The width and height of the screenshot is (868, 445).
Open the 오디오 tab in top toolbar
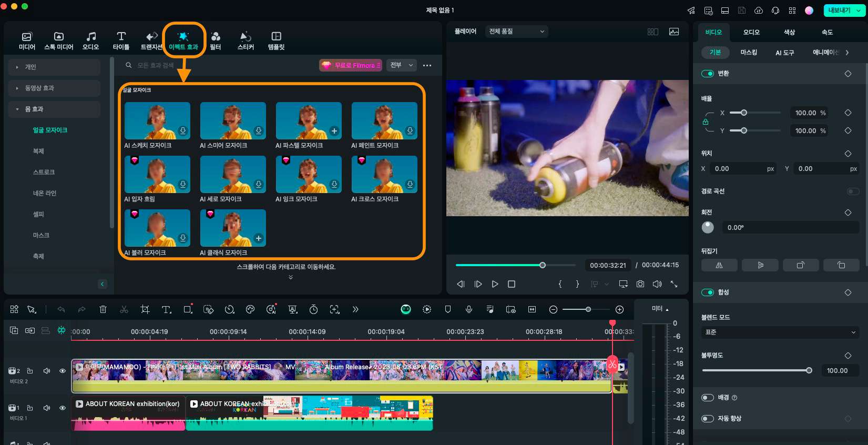(x=91, y=41)
